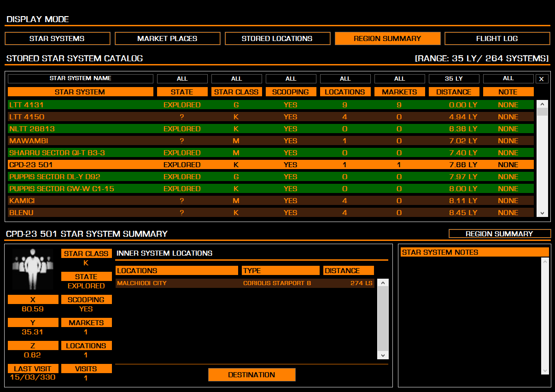
Task: Open the Scooping filter dropdown
Action: [x=291, y=78]
